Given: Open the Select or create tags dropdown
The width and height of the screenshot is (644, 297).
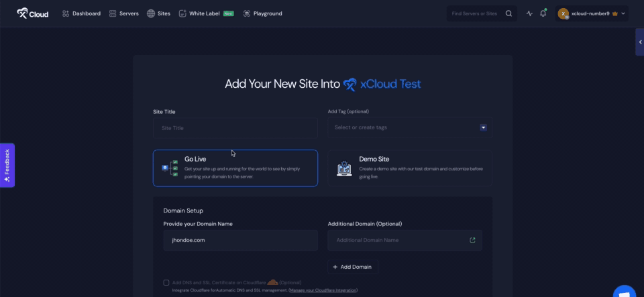Looking at the screenshot, I should pyautogui.click(x=410, y=127).
